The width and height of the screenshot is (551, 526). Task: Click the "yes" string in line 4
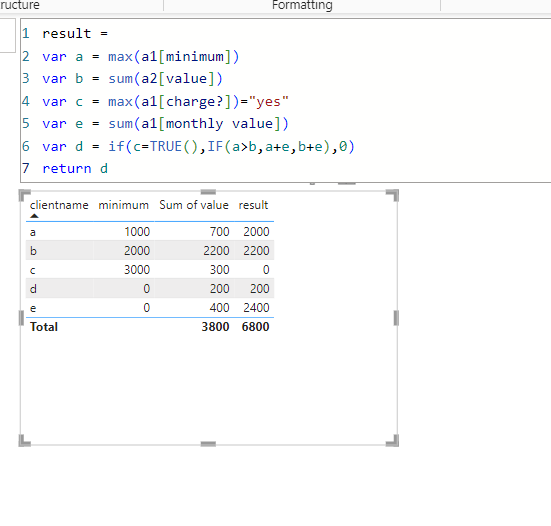(268, 102)
